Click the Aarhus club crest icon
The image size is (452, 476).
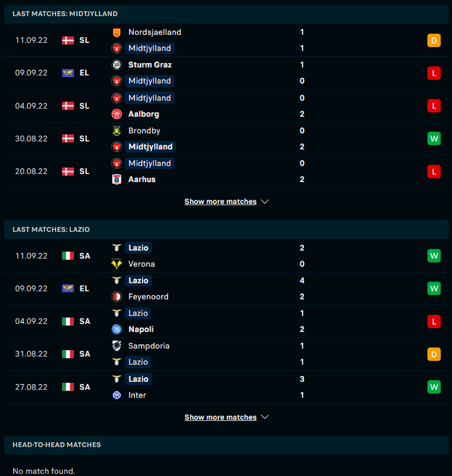tap(117, 179)
